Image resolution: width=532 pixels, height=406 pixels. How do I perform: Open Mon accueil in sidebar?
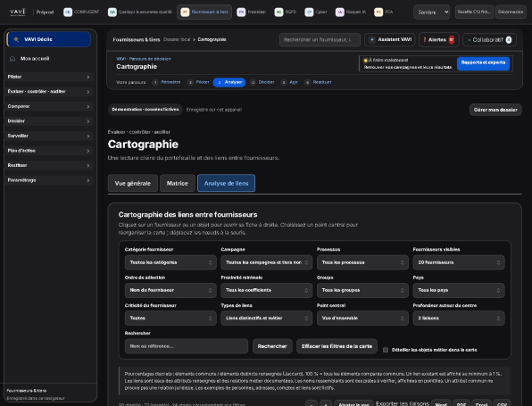(49, 59)
